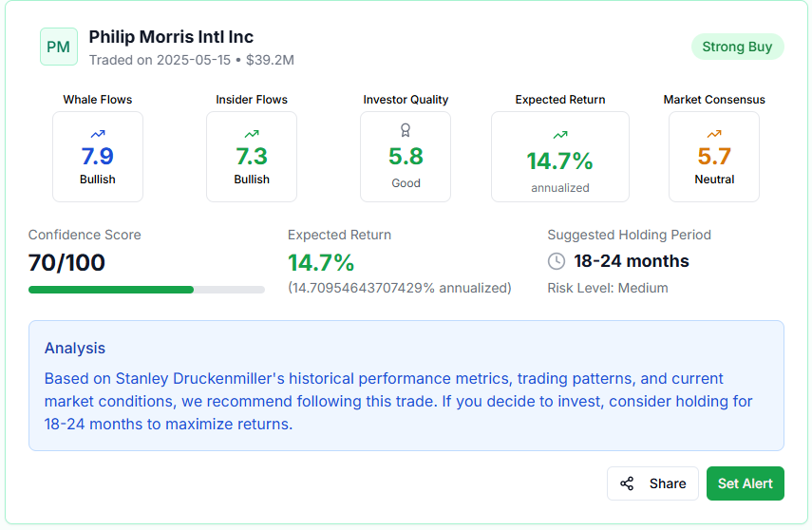
Task: Click the 70/100 confidence score value
Action: pyautogui.click(x=66, y=263)
